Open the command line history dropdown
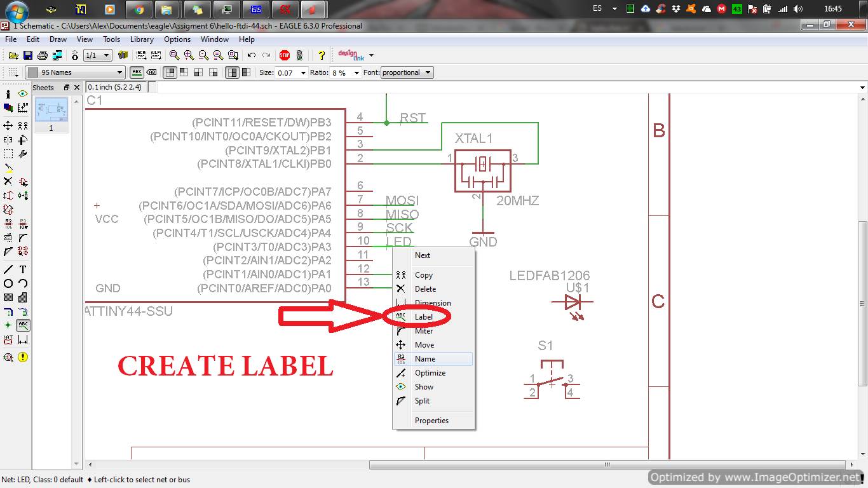 (x=862, y=88)
